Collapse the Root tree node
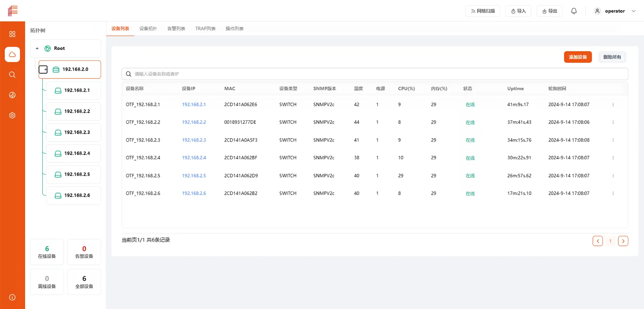644x309 pixels. (37, 48)
